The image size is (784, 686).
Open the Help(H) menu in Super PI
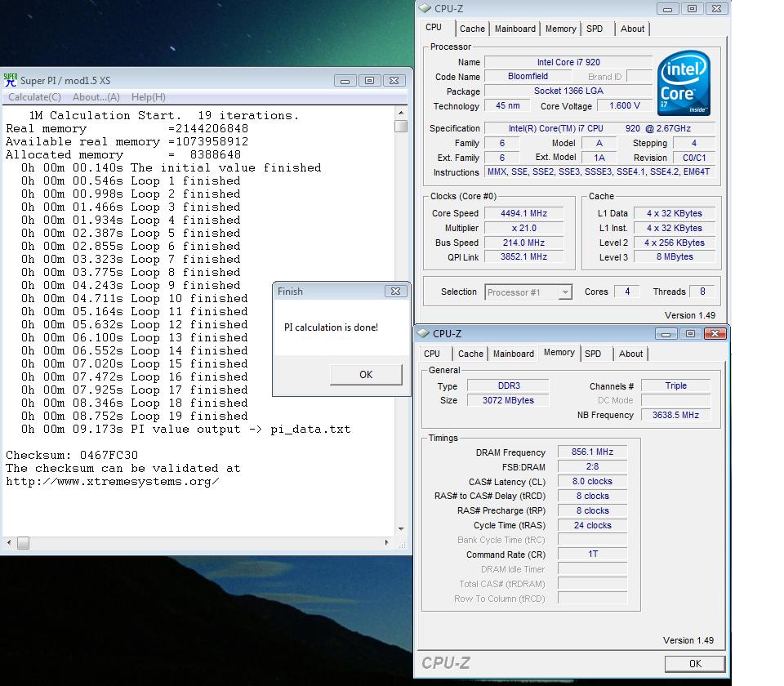[x=149, y=97]
